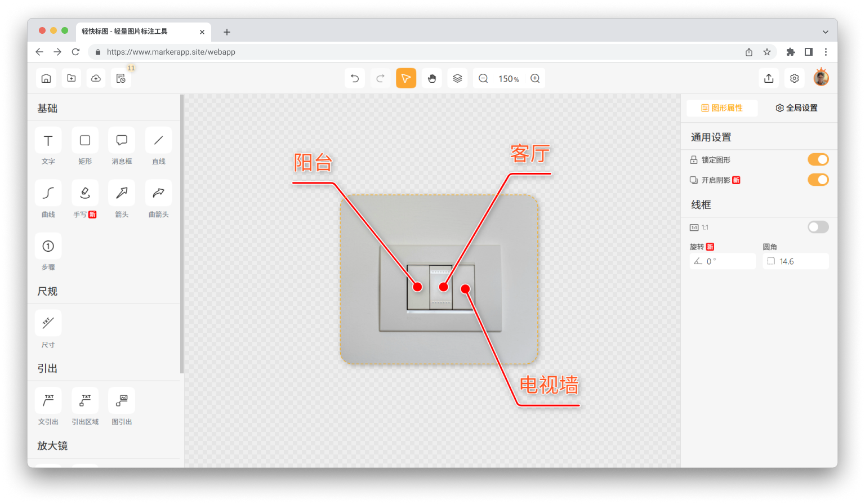Click the 旋转 rotation angle field

tap(723, 261)
